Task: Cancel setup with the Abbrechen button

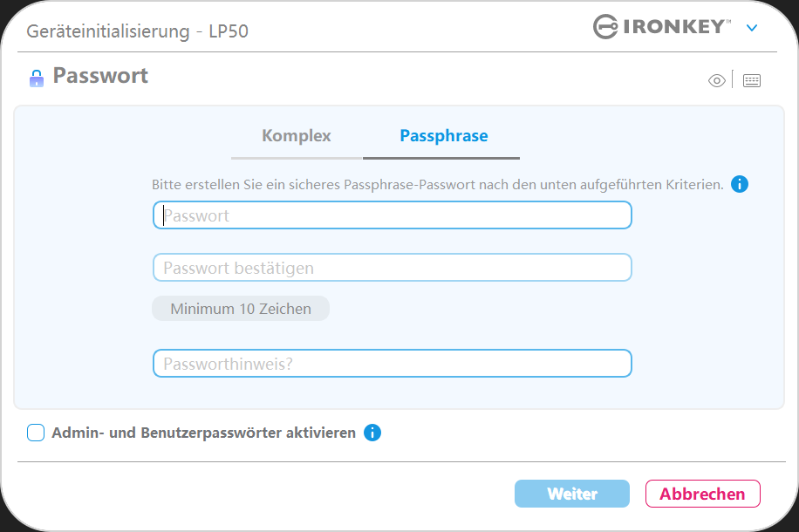Action: 702,494
